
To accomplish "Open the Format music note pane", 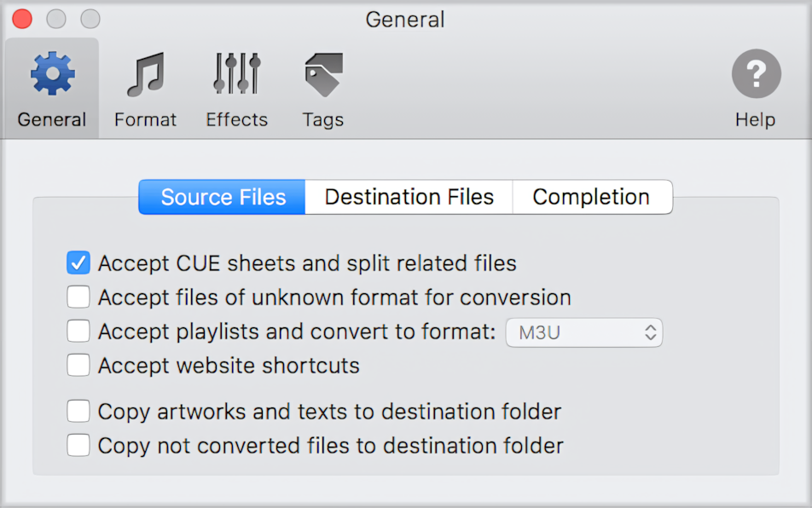I will [146, 74].
